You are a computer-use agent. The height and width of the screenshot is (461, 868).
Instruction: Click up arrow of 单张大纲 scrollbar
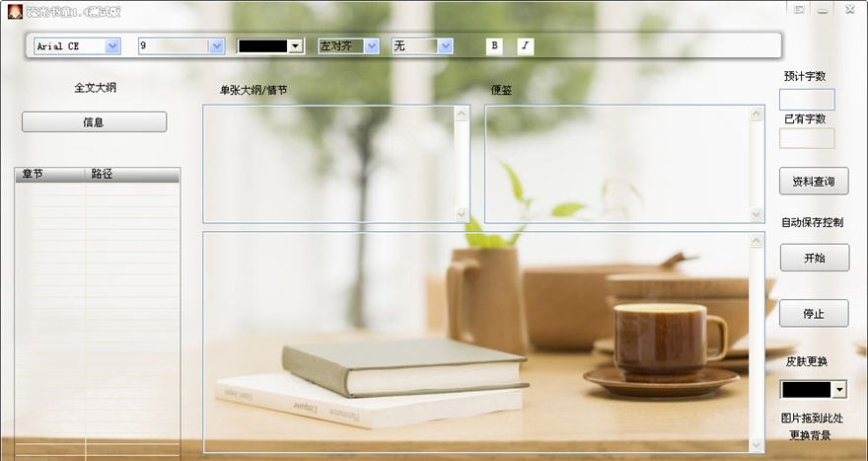(x=462, y=114)
